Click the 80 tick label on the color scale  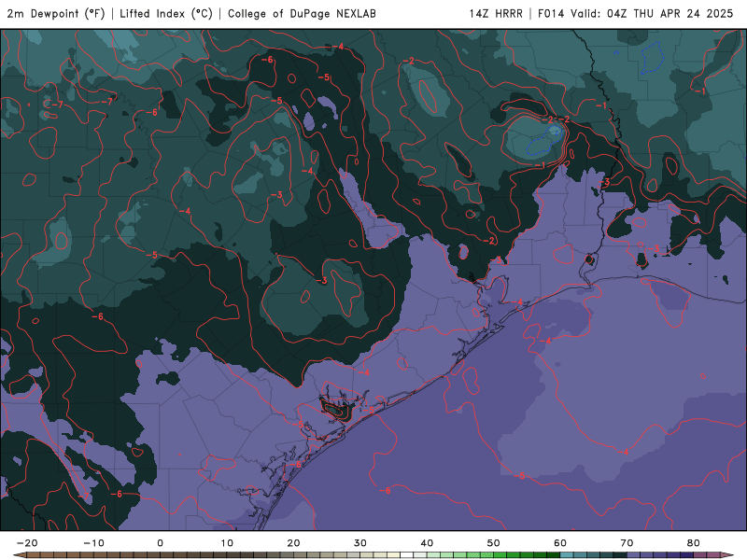pyautogui.click(x=694, y=543)
